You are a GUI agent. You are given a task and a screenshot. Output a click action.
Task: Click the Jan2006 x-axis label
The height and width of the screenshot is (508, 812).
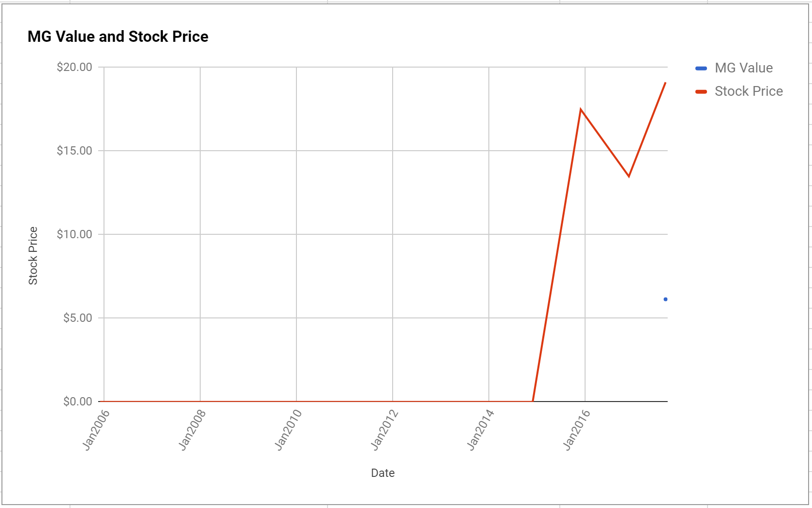[x=96, y=430]
